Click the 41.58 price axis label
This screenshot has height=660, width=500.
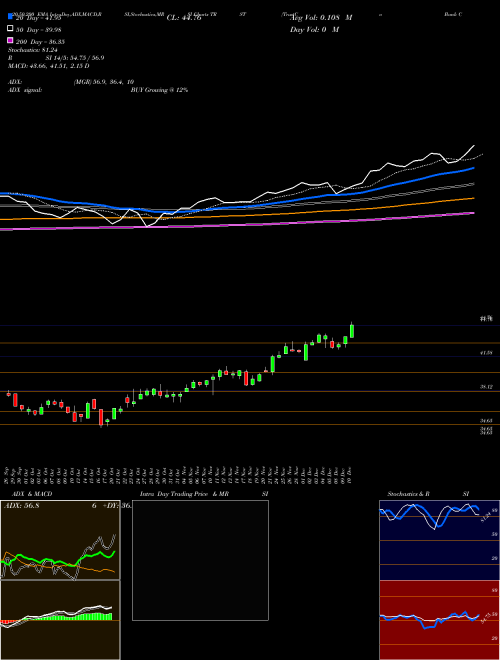[486, 353]
